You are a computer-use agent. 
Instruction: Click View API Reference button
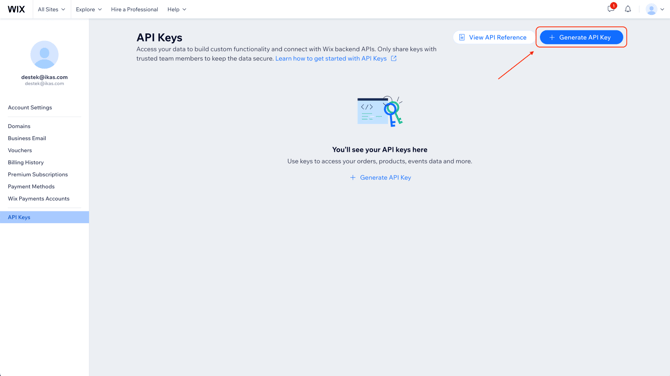(x=493, y=38)
